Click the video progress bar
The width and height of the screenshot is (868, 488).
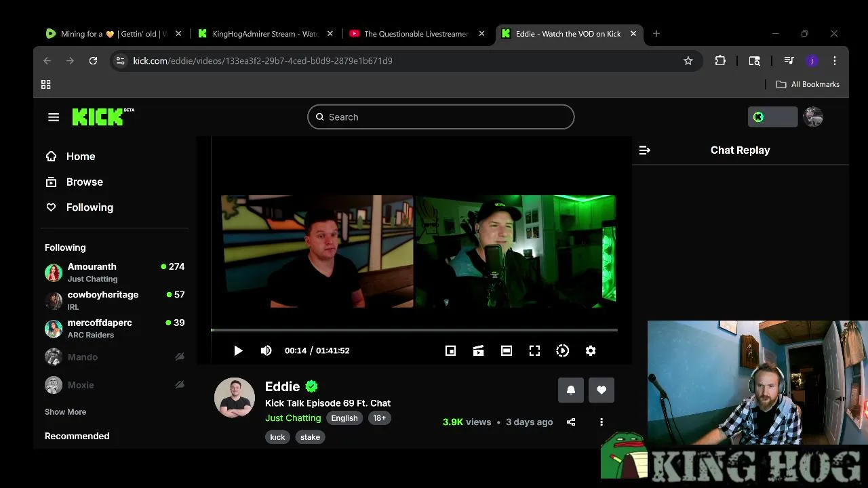coord(414,330)
